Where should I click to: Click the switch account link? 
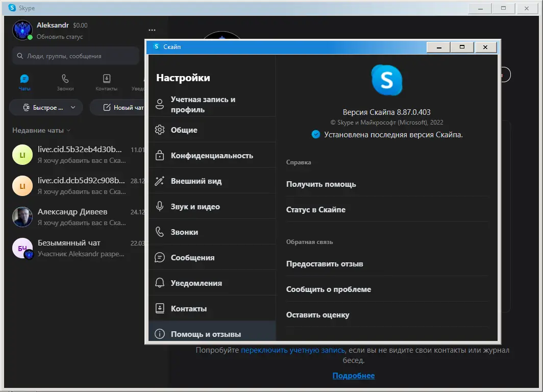(x=292, y=350)
